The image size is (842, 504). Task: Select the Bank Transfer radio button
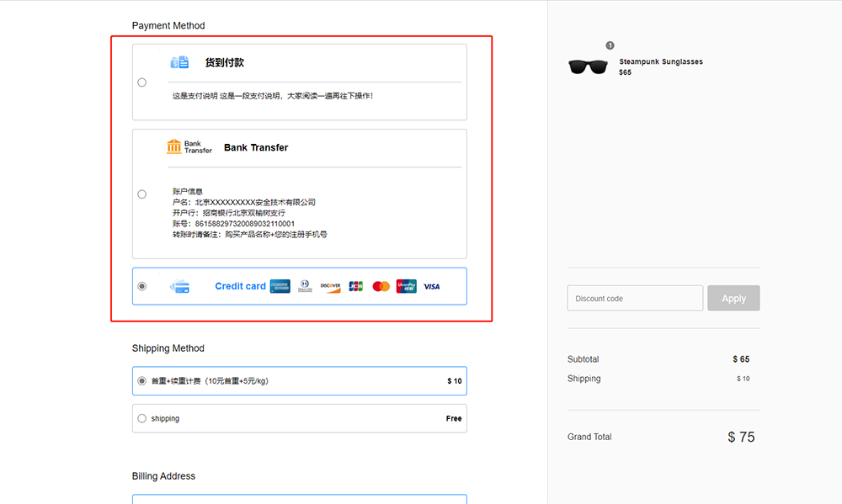pyautogui.click(x=141, y=194)
